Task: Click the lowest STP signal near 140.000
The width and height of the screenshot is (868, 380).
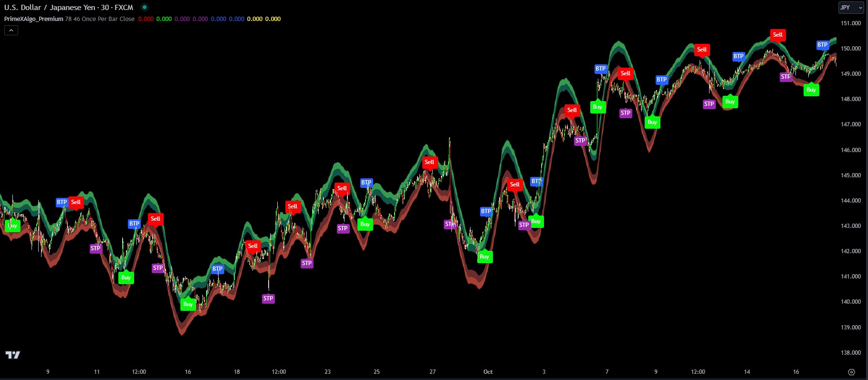Action: tap(268, 298)
